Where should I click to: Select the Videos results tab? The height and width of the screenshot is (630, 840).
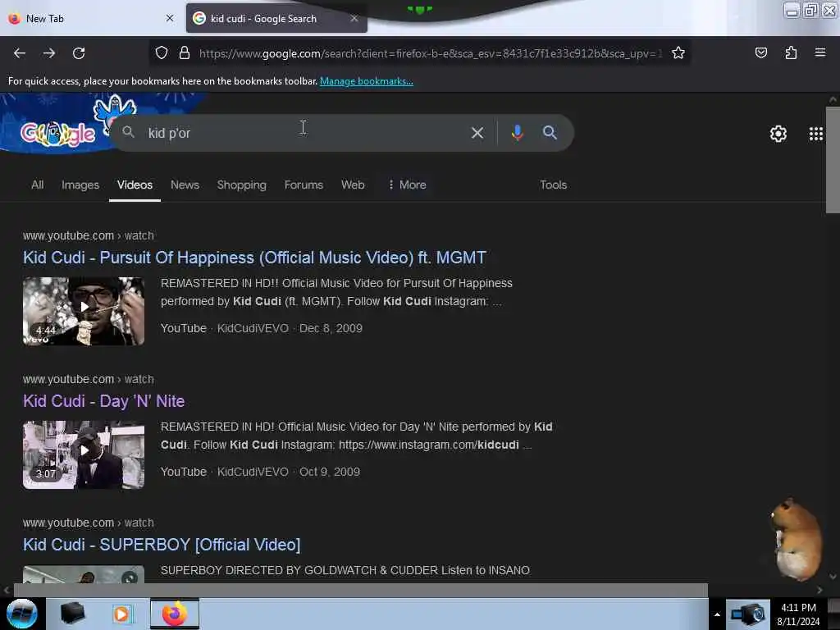(x=135, y=185)
